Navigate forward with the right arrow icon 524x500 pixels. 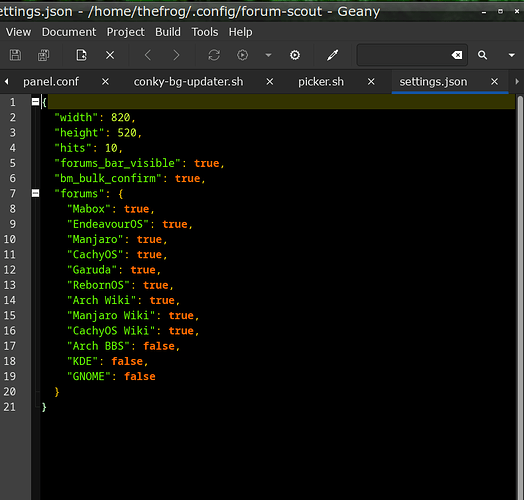tap(176, 55)
